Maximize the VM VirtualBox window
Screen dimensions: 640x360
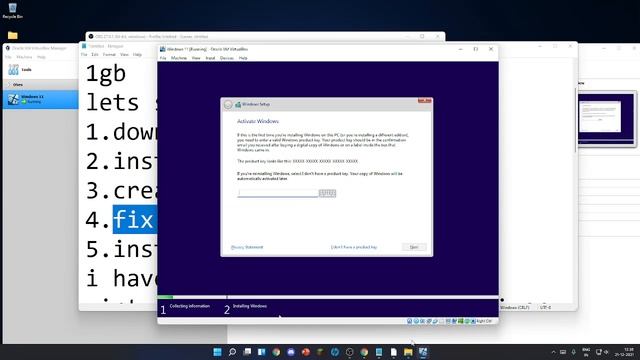476,49
